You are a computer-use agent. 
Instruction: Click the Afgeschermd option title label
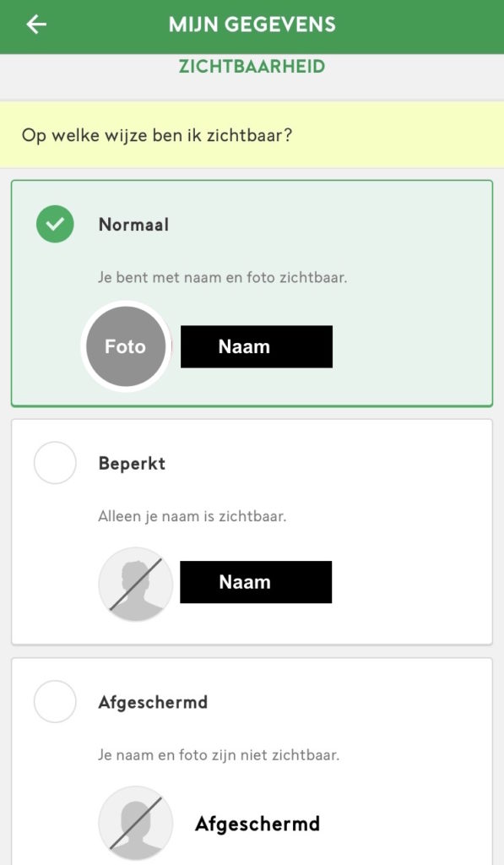tap(153, 702)
